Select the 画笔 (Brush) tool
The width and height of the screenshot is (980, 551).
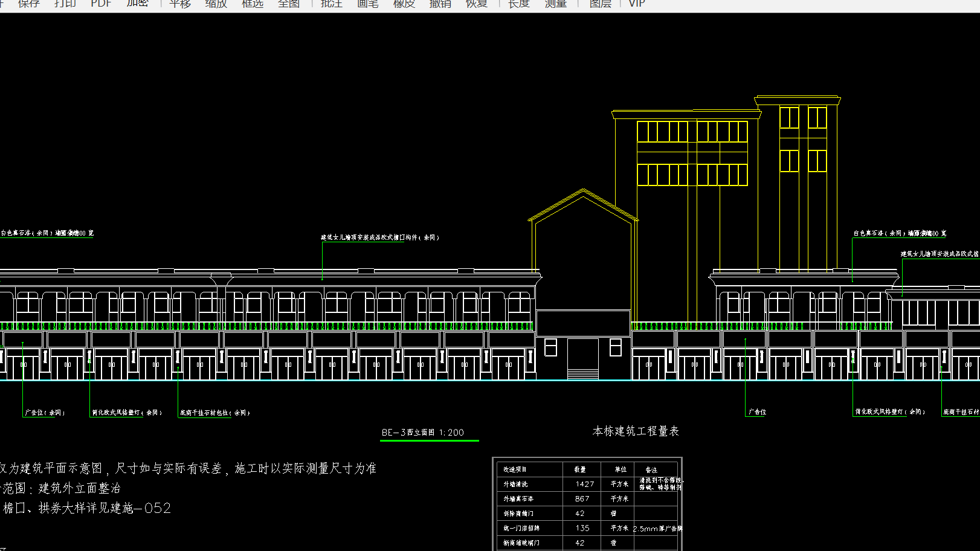pyautogui.click(x=368, y=4)
